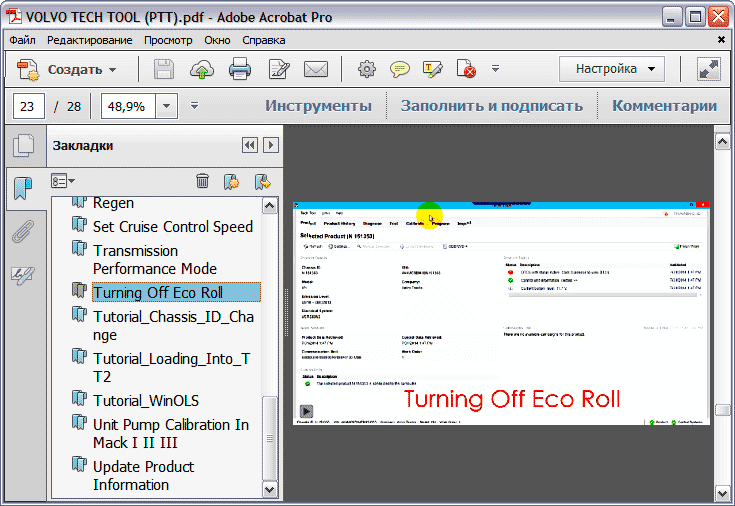Viewport: 735px width, 506px height.
Task: Open the Настройка dropdown
Action: (x=611, y=70)
